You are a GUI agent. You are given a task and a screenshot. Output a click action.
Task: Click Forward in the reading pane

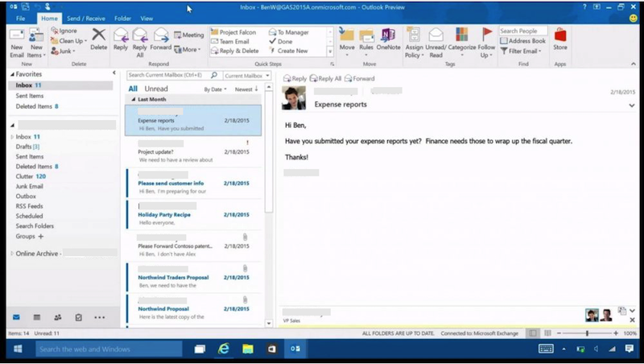click(x=359, y=78)
